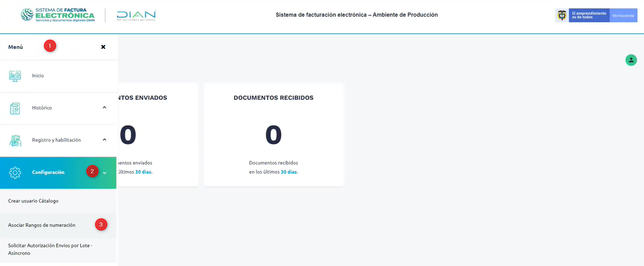Click the Documentos Recibidos card count

[x=273, y=135]
